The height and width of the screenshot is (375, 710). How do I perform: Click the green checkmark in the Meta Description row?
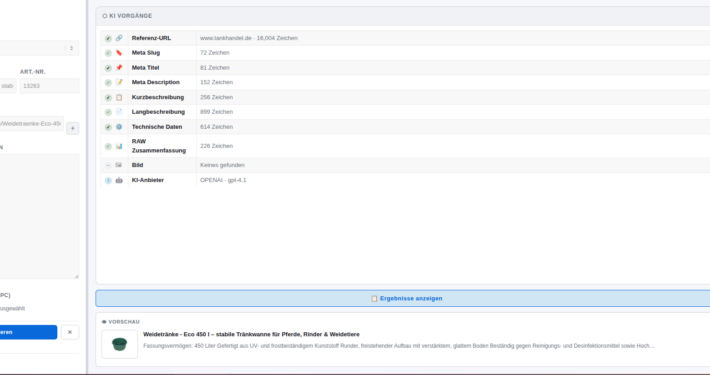click(108, 82)
